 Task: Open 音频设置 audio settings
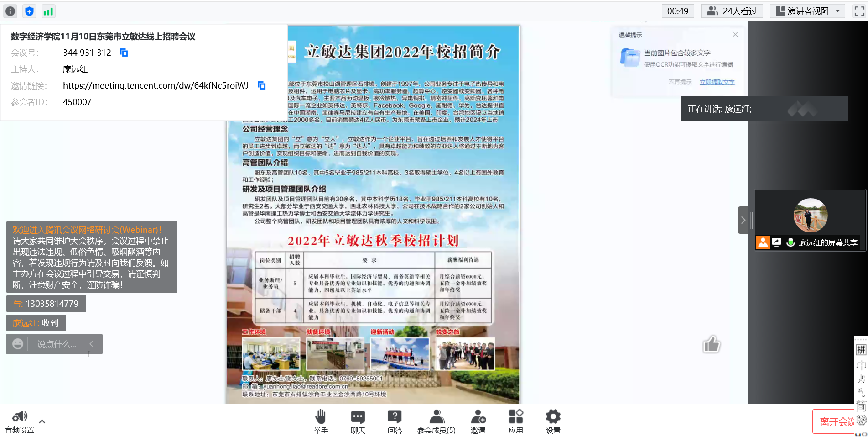click(x=20, y=421)
